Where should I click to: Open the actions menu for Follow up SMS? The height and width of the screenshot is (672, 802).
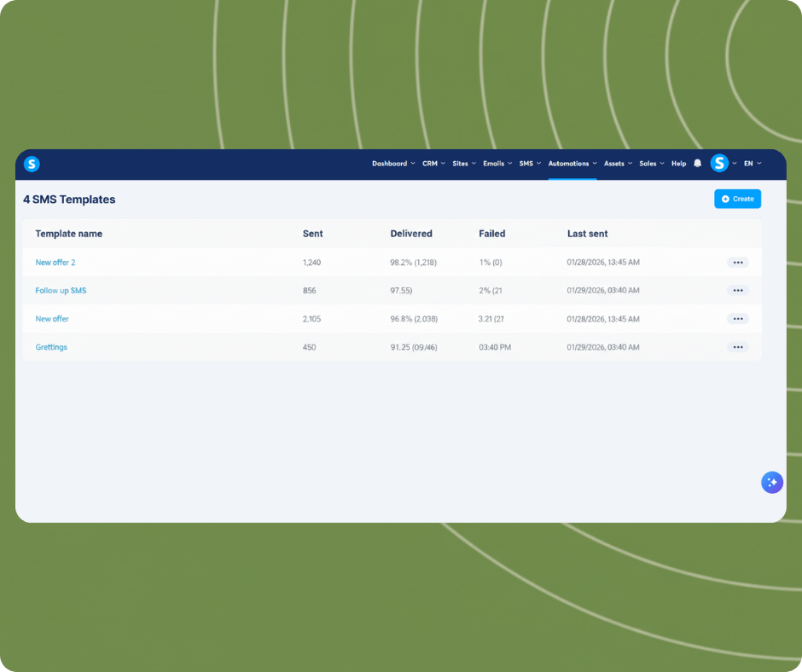(737, 291)
